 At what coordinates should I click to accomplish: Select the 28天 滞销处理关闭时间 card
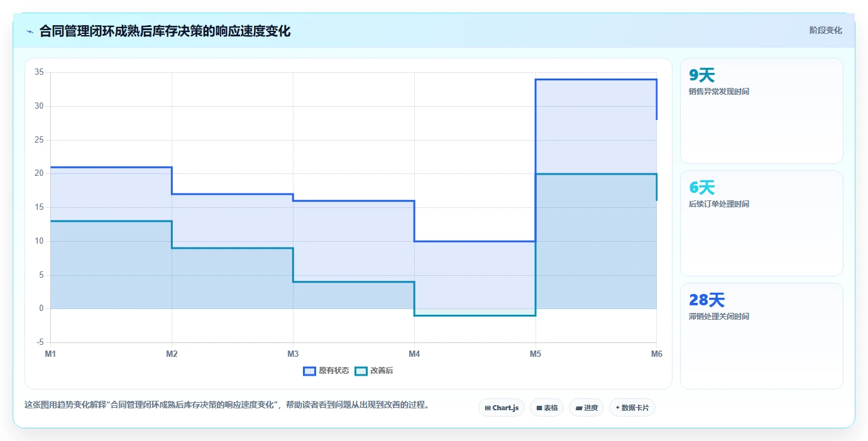pos(761,336)
